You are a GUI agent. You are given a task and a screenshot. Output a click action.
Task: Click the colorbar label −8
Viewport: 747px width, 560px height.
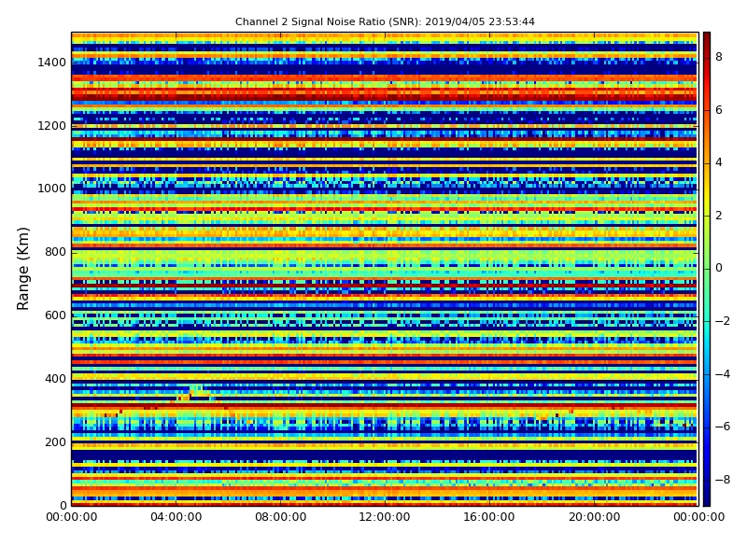click(723, 480)
